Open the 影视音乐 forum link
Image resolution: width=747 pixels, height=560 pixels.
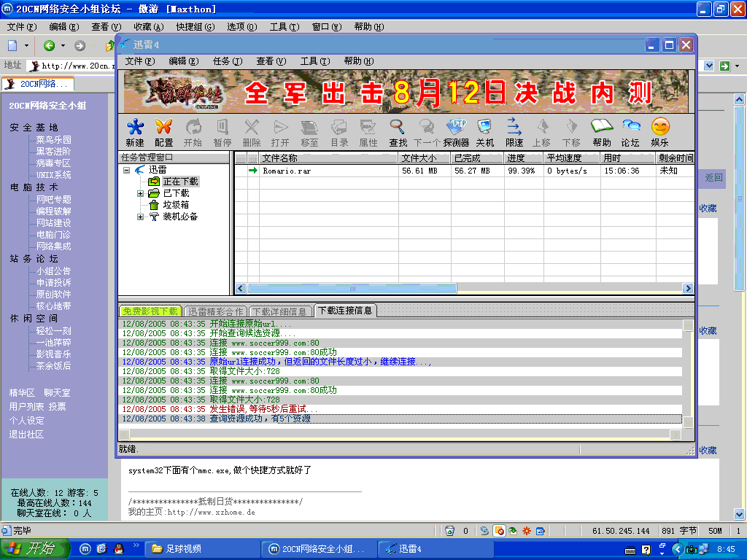pos(54,354)
